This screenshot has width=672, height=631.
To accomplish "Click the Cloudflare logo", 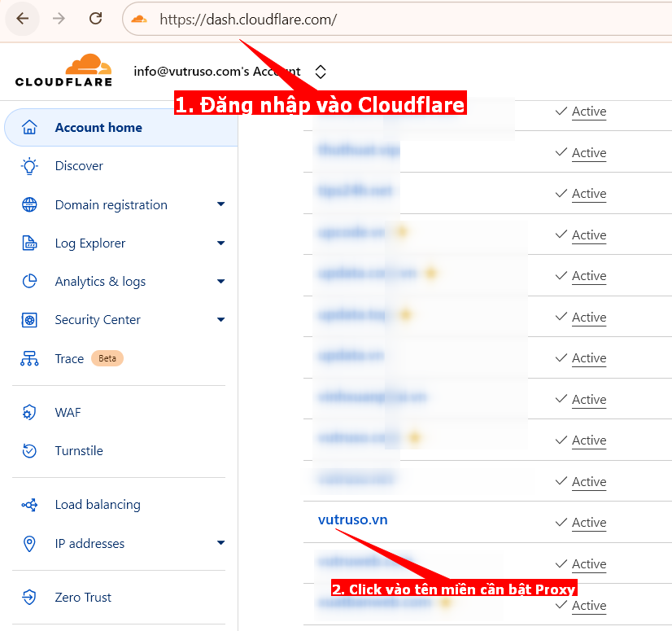I will coord(63,70).
